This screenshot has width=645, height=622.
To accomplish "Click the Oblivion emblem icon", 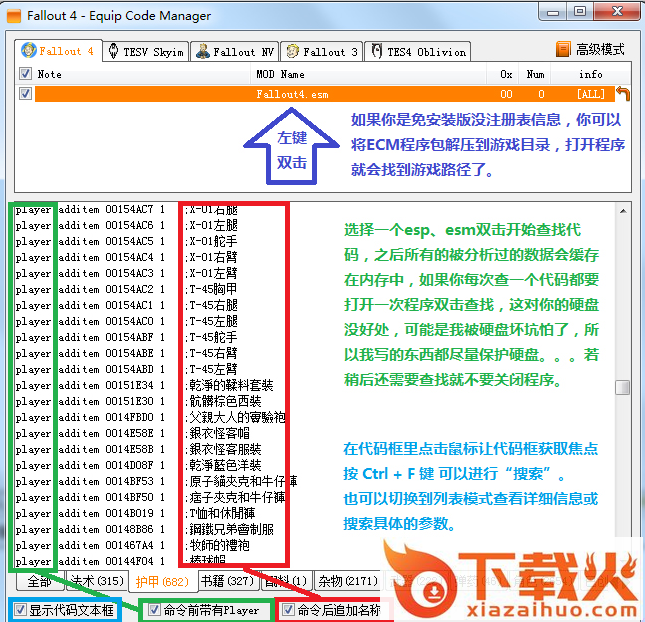I will 376,51.
